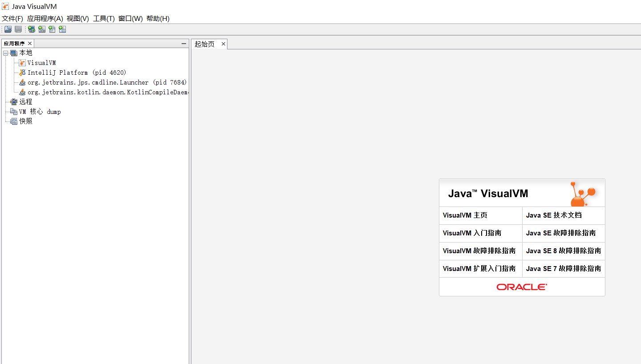Select IntelliJ Platform (pid 4620) entry
Image resolution: width=641 pixels, height=364 pixels.
tap(77, 73)
